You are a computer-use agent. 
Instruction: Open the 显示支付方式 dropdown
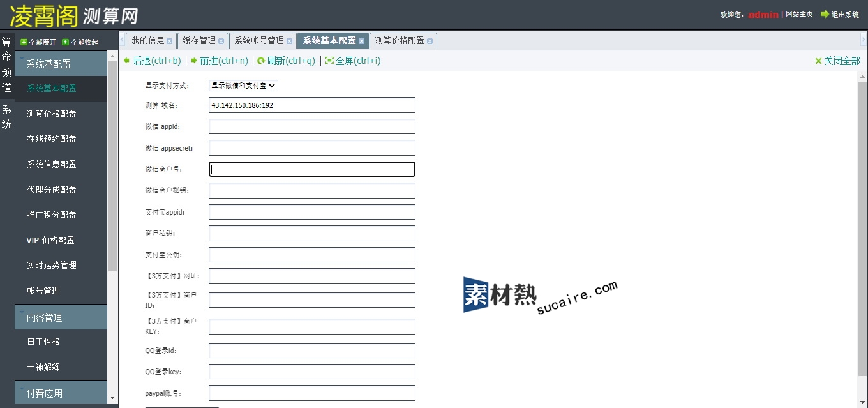243,86
